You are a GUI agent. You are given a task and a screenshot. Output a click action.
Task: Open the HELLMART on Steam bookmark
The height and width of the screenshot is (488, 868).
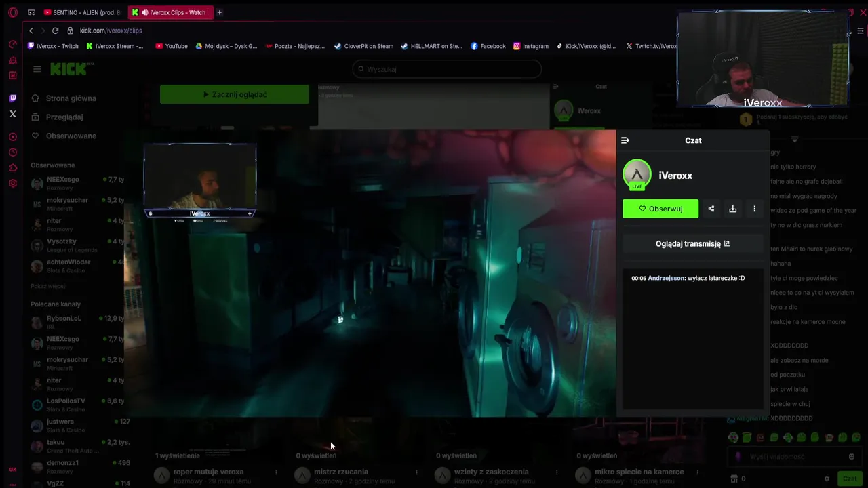pos(431,46)
